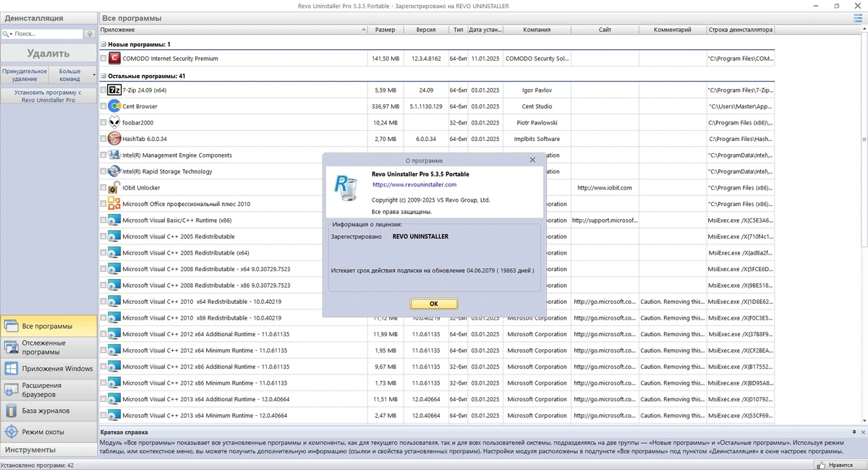Click the Cent Browser program icon
This screenshot has width=868, height=470.
click(114, 106)
